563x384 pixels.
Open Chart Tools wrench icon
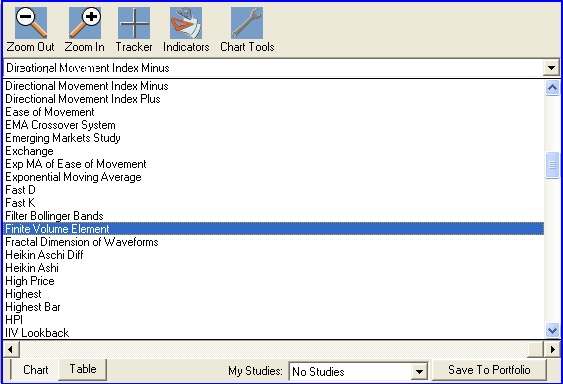(x=247, y=23)
